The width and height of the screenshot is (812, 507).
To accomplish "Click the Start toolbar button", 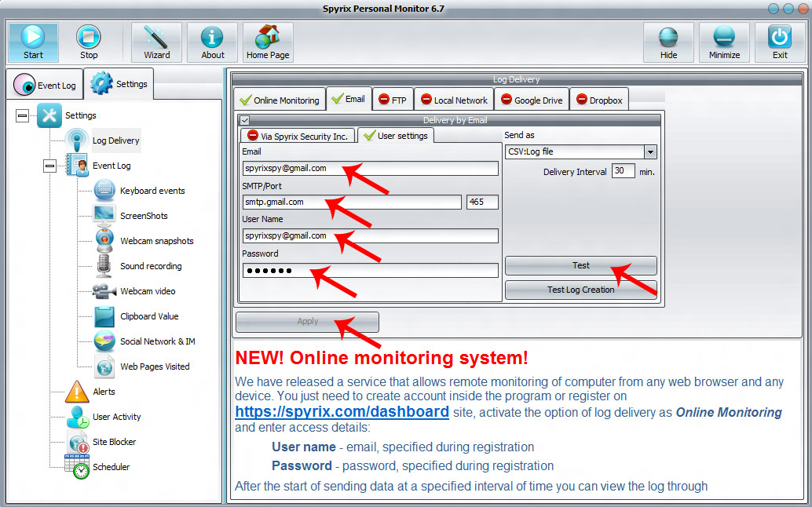I will point(33,42).
